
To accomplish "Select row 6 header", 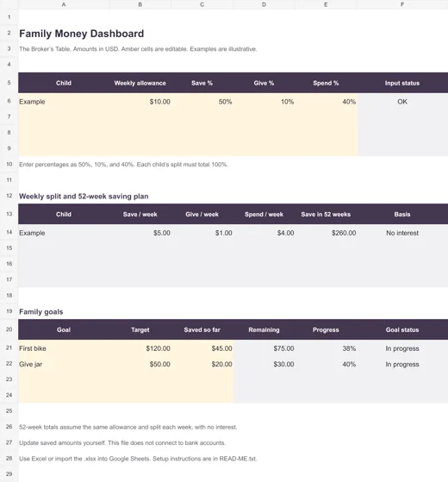I will click(x=9, y=101).
